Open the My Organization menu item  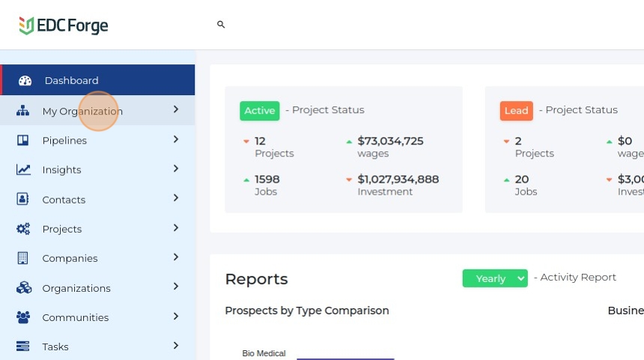[97, 111]
